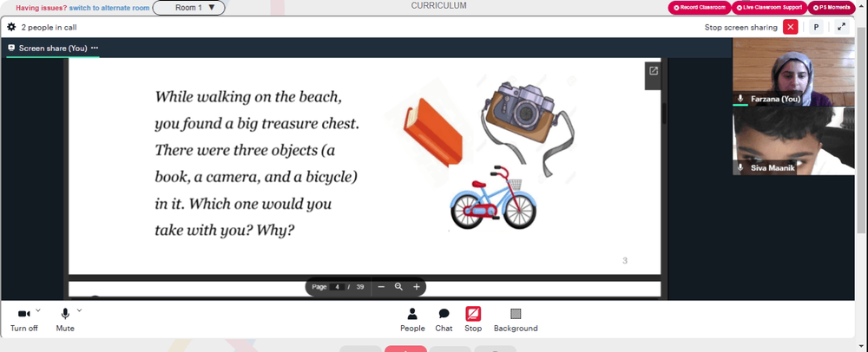This screenshot has width=868, height=352.
Task: Click the slide number 3
Action: [x=625, y=261]
